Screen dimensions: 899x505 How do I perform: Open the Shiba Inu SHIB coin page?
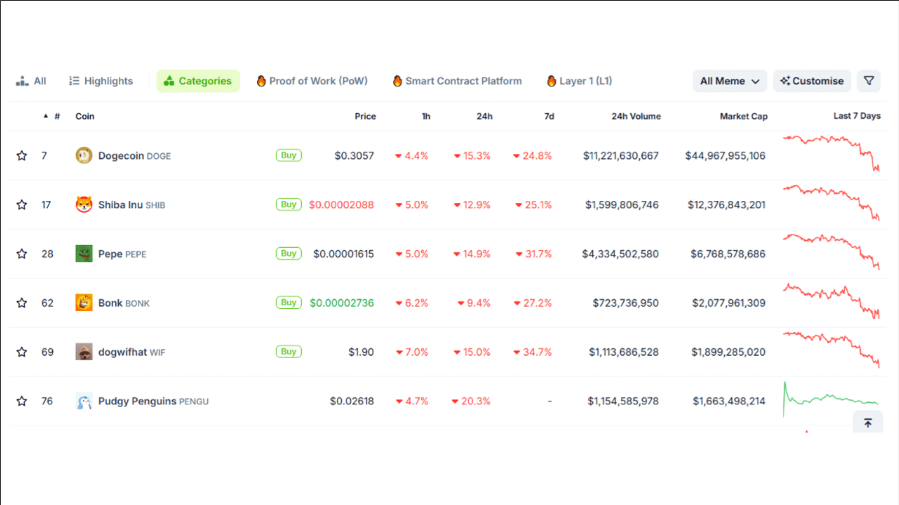pyautogui.click(x=131, y=205)
